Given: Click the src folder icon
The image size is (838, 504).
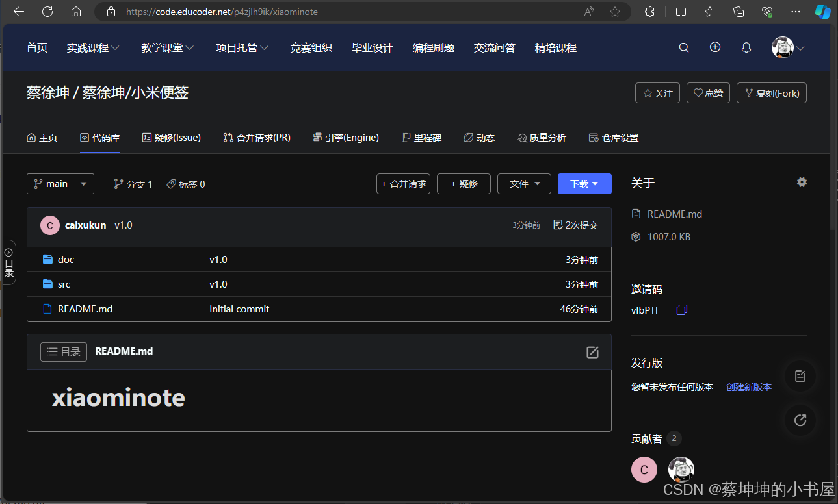Looking at the screenshot, I should [47, 284].
